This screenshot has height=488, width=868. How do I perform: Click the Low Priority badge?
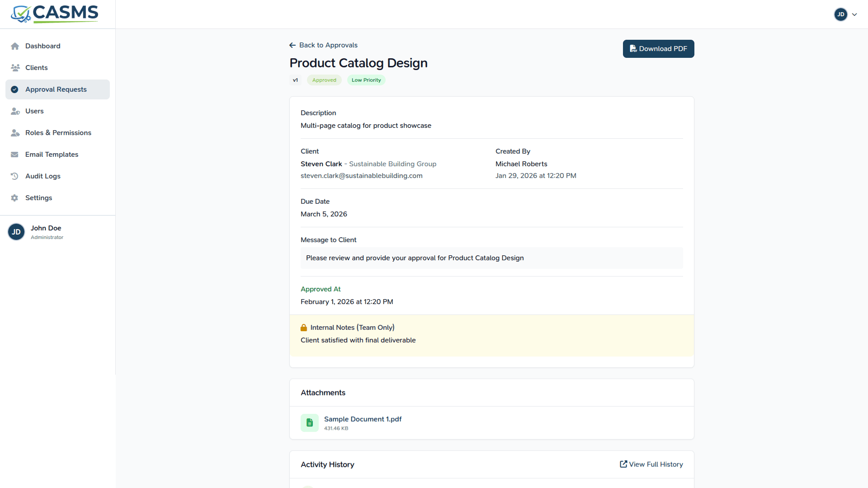coord(366,80)
